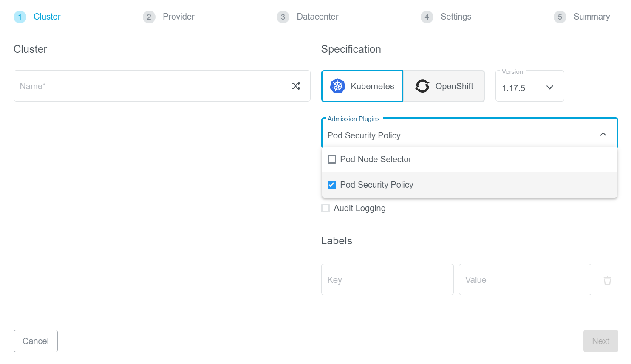
Task: Click the step 5 Summary circle icon
Action: point(560,17)
